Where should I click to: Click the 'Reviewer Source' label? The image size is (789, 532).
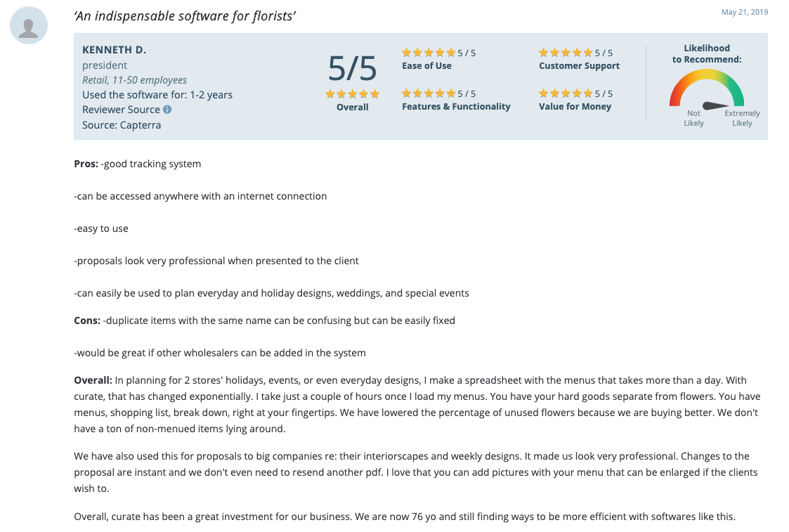point(121,110)
